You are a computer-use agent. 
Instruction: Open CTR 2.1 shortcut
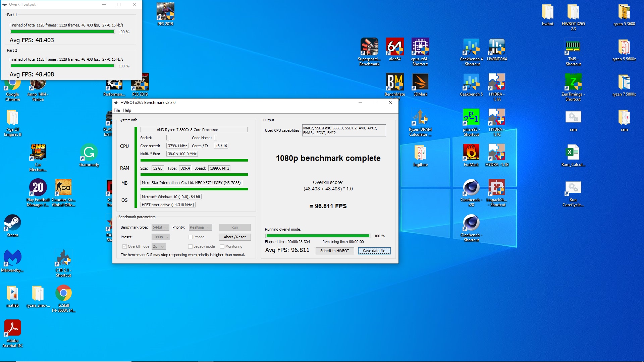click(x=63, y=263)
